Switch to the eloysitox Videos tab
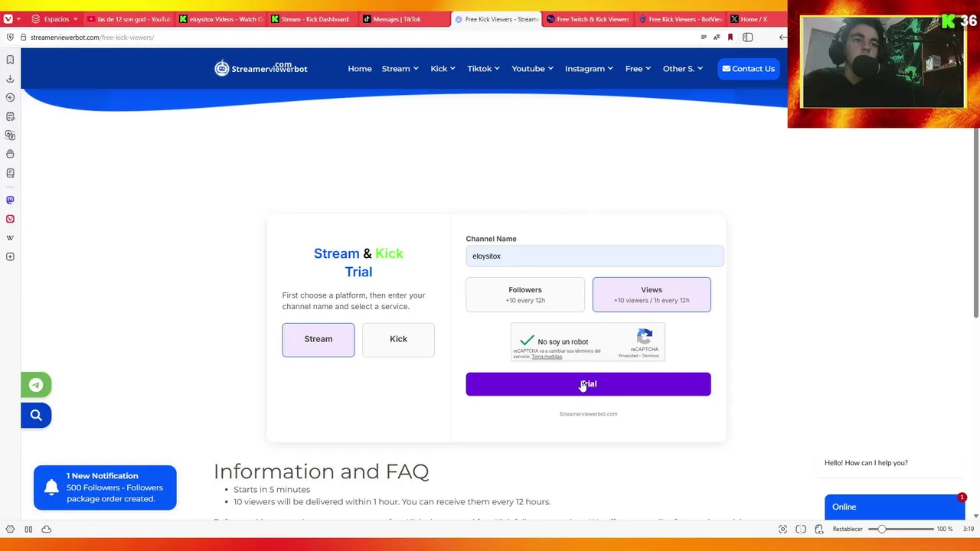The width and height of the screenshot is (980, 551). pyautogui.click(x=220, y=19)
